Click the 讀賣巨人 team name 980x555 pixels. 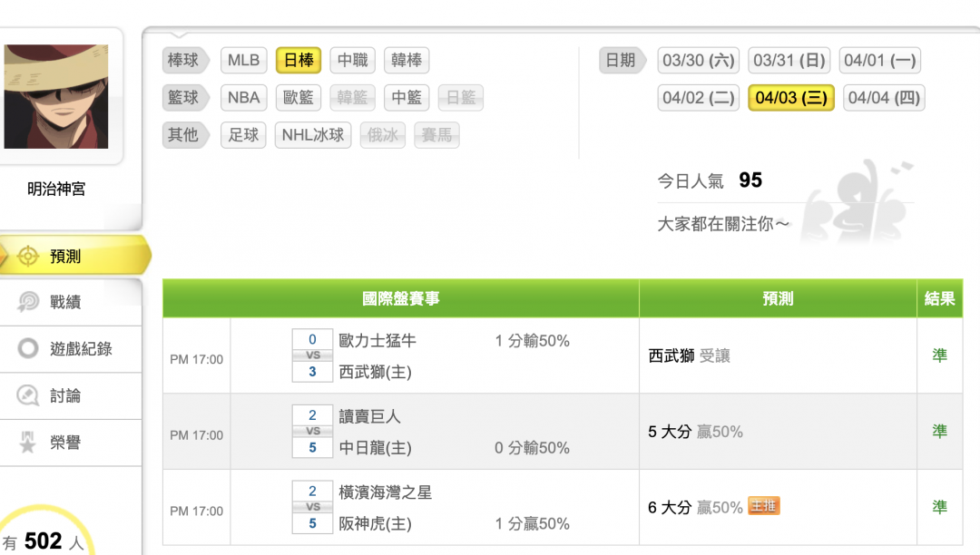tap(369, 416)
